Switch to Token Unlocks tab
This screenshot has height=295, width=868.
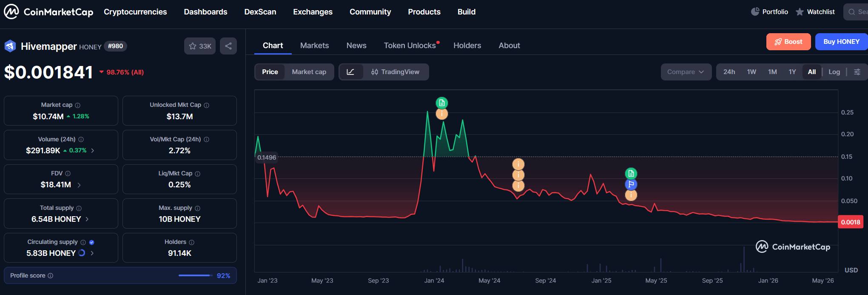(x=410, y=46)
